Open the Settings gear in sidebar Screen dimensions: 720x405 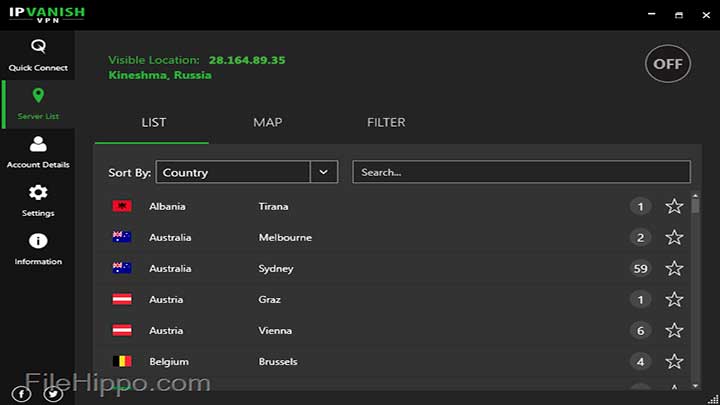(x=38, y=200)
